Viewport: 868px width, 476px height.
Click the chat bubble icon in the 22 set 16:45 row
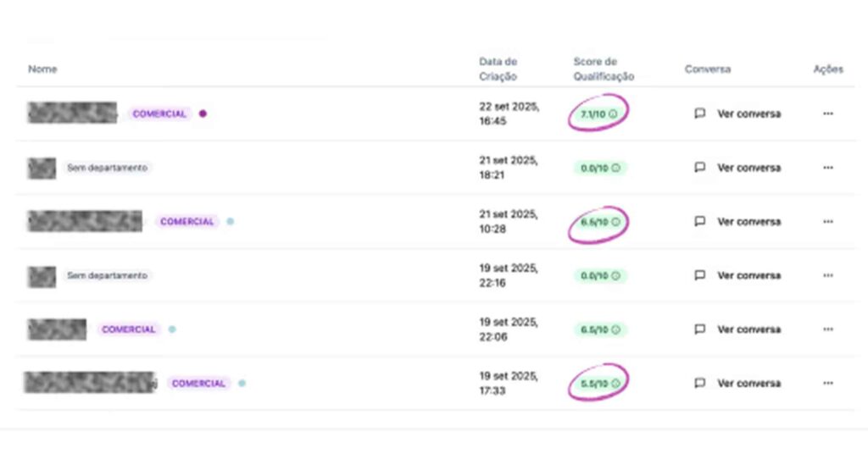tap(699, 113)
